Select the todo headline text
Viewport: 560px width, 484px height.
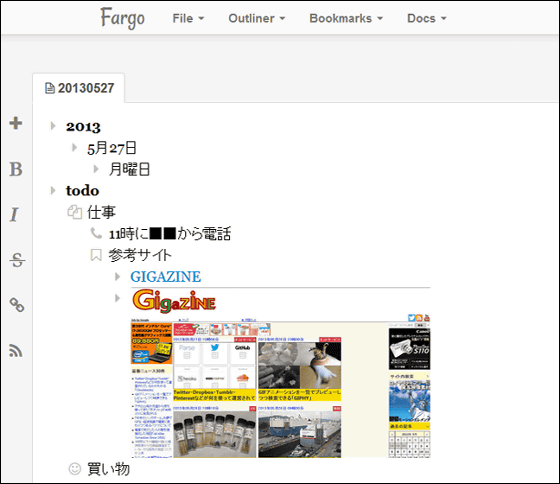[x=82, y=191]
